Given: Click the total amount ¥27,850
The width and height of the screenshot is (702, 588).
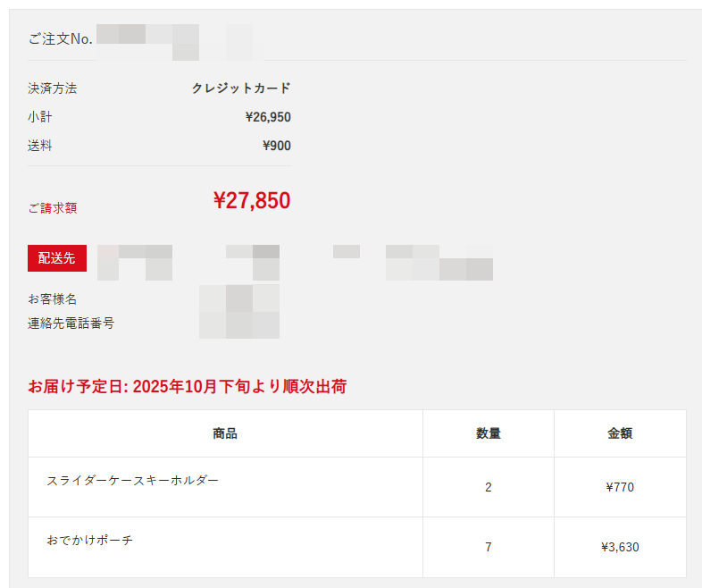Looking at the screenshot, I should (x=252, y=200).
